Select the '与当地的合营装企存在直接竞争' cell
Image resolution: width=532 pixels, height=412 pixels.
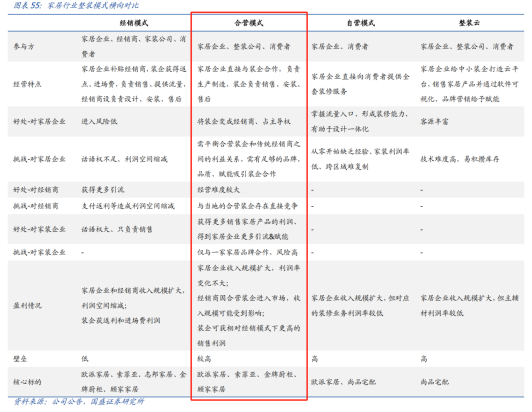248,206
